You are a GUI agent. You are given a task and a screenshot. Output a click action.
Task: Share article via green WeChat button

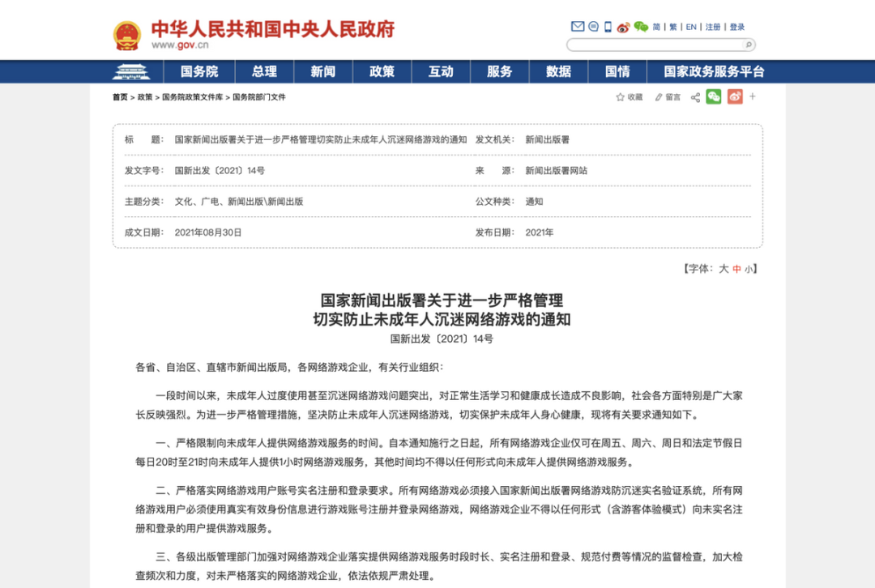(714, 96)
